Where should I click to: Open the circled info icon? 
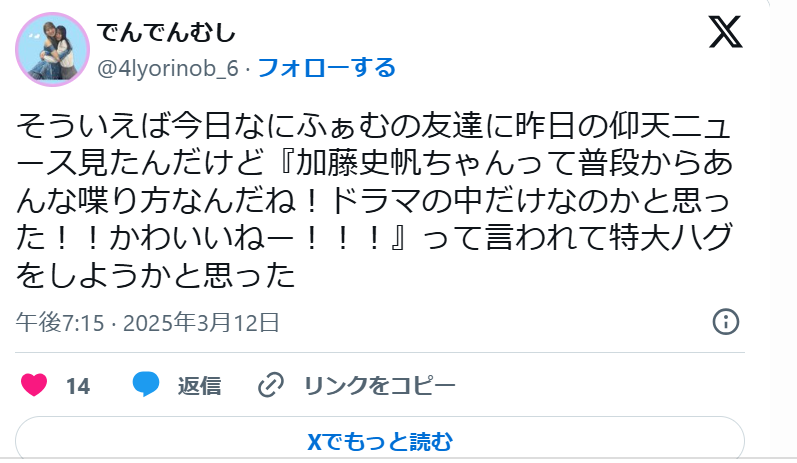point(725,322)
